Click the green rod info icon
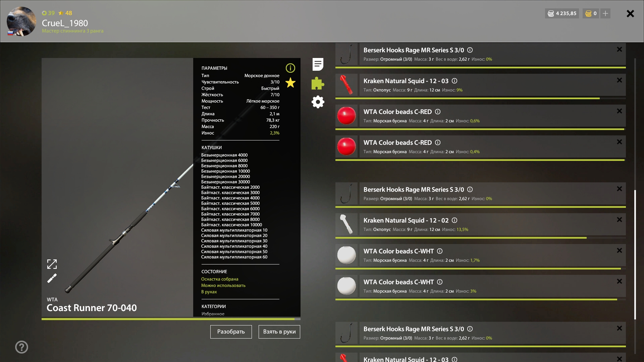 (290, 68)
